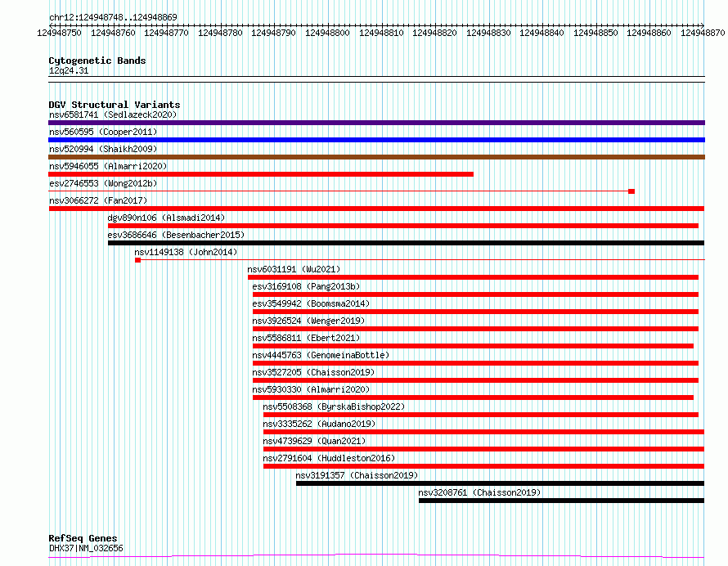Select the red bar under nsv5946055
The image size is (728, 566).
coord(261,174)
